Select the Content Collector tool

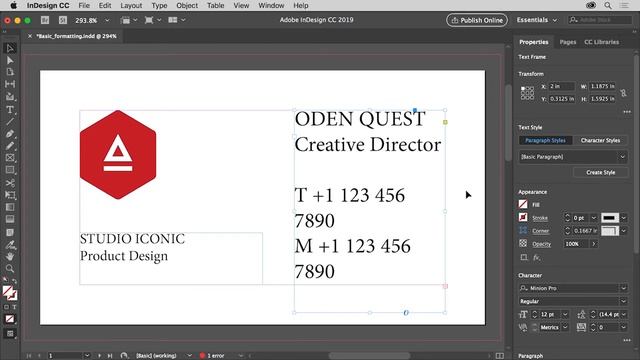(10, 97)
